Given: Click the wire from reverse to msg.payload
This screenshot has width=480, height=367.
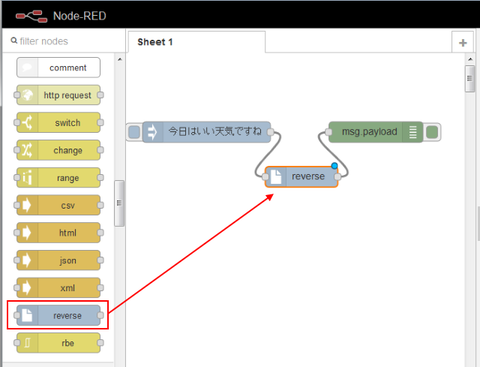Looking at the screenshot, I should 332,153.
